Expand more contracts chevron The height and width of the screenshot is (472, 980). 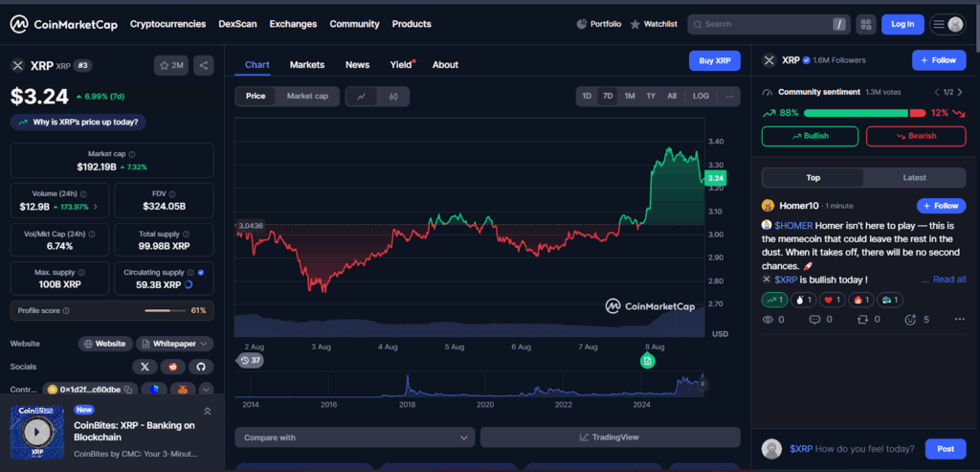[x=207, y=390]
